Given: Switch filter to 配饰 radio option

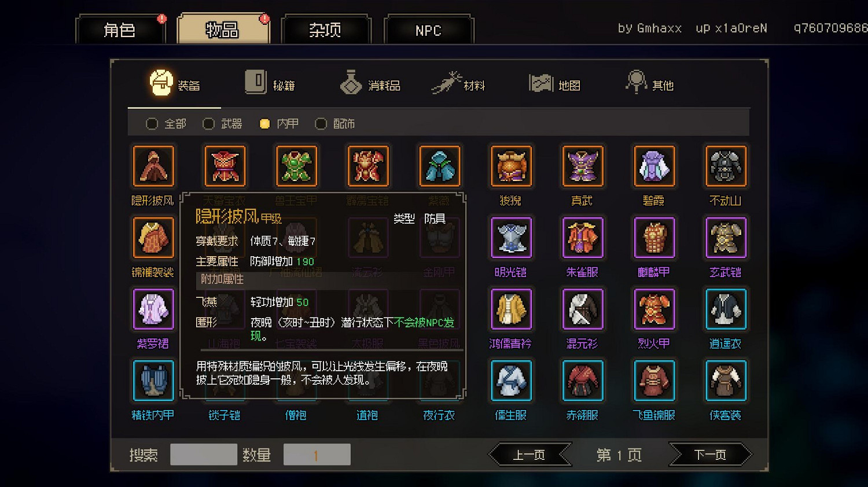Looking at the screenshot, I should (321, 124).
